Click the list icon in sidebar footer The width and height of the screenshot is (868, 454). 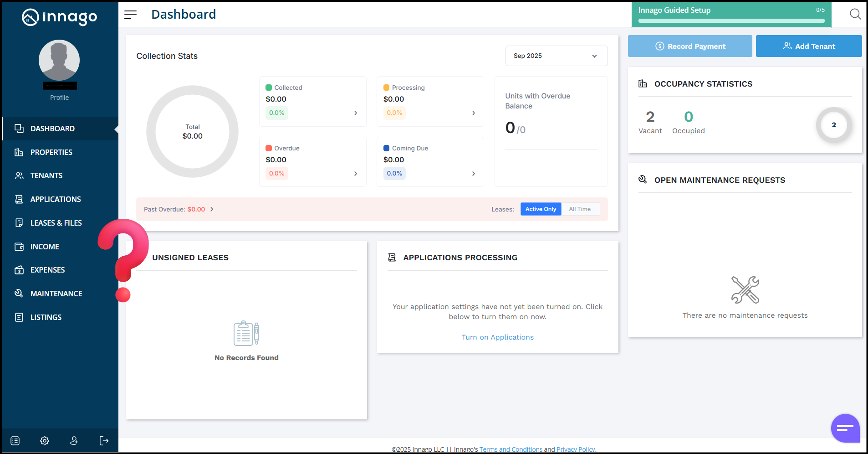(x=15, y=440)
